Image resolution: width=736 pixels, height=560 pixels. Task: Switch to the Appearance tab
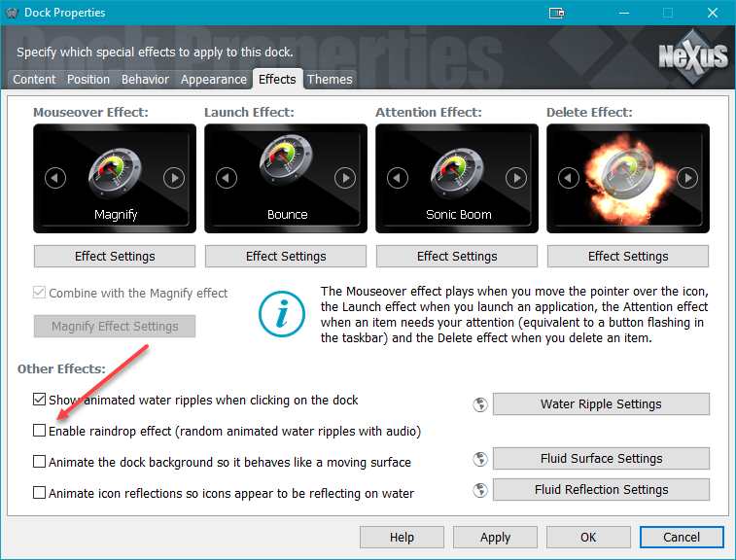[x=213, y=80]
